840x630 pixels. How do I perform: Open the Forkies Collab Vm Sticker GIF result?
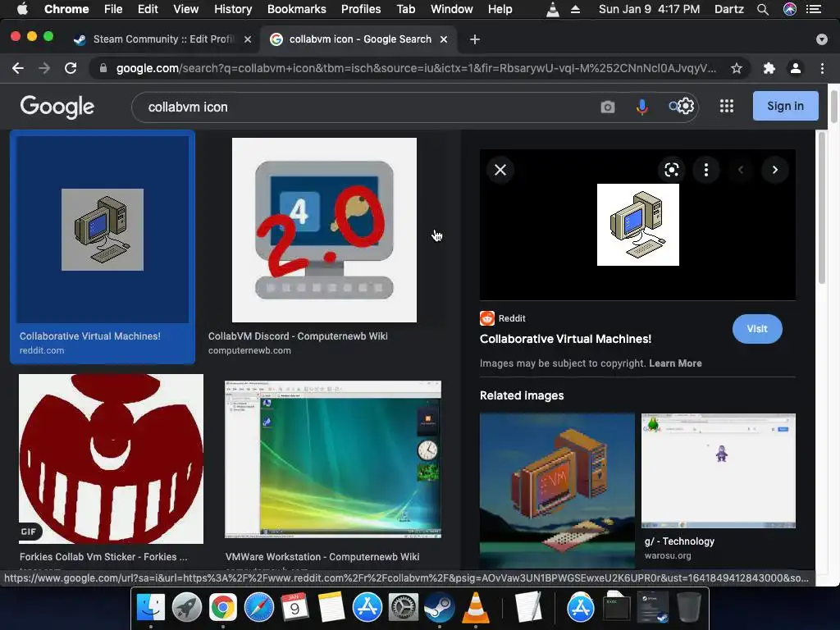[111, 459]
